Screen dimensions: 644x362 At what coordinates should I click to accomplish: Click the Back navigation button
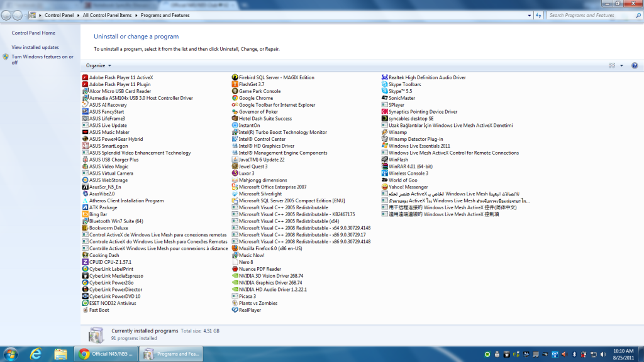pyautogui.click(x=6, y=16)
